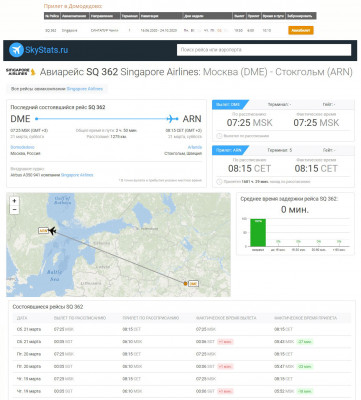Click the green on-time bar in delay chart
The width and height of the screenshot is (361, 400).
(x=258, y=232)
